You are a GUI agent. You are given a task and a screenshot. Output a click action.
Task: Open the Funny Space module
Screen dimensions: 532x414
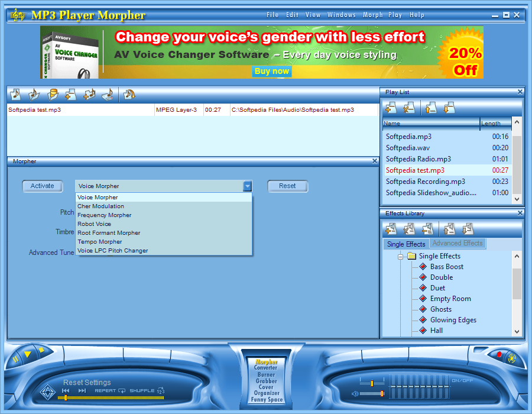point(267,400)
